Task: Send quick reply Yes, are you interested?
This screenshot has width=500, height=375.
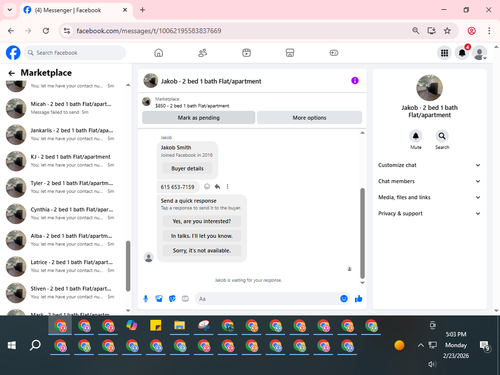Action: (x=202, y=221)
